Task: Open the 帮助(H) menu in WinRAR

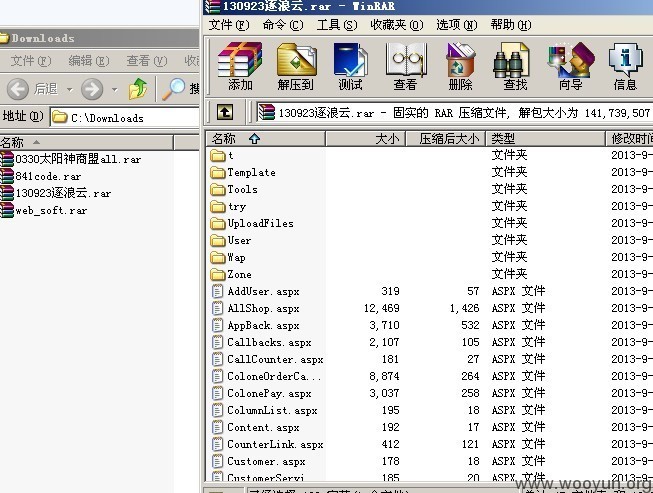Action: [x=511, y=25]
